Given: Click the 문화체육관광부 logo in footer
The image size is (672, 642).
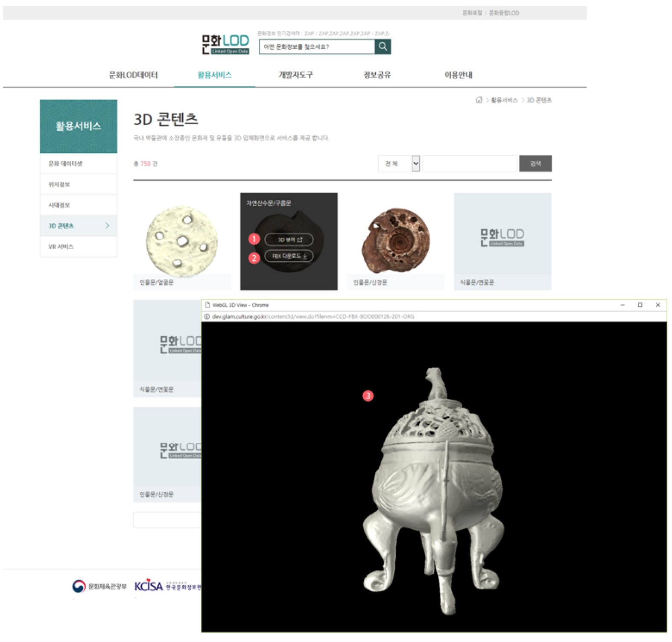Looking at the screenshot, I should click(x=99, y=586).
